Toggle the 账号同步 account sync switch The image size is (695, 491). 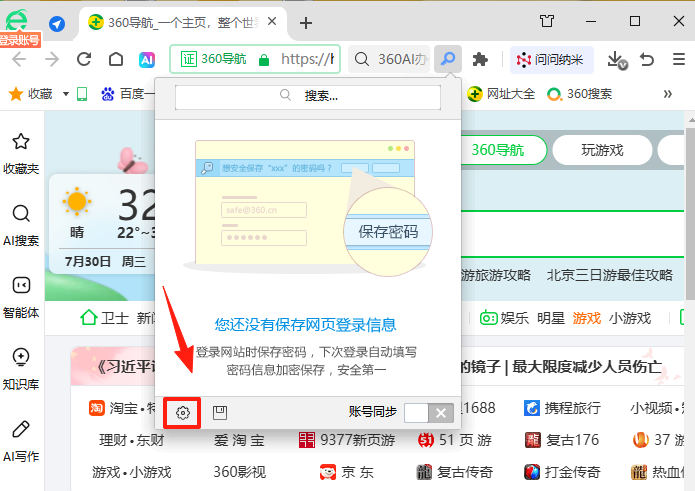pos(429,413)
